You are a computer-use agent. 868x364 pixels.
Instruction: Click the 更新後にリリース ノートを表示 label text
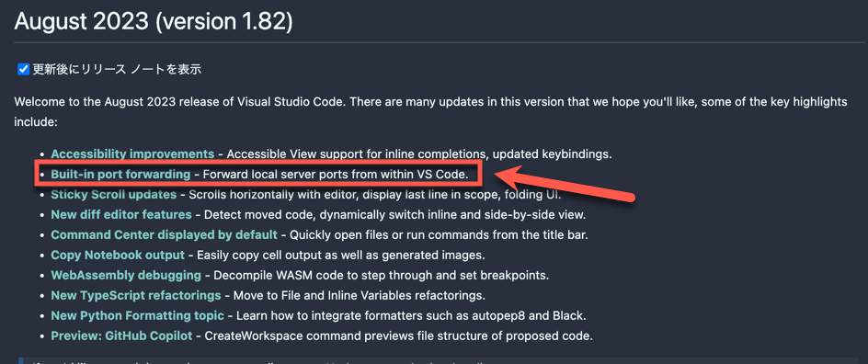(x=117, y=69)
